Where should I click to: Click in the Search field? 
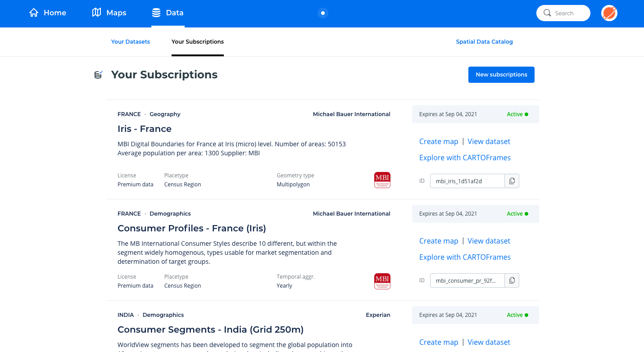click(x=563, y=13)
